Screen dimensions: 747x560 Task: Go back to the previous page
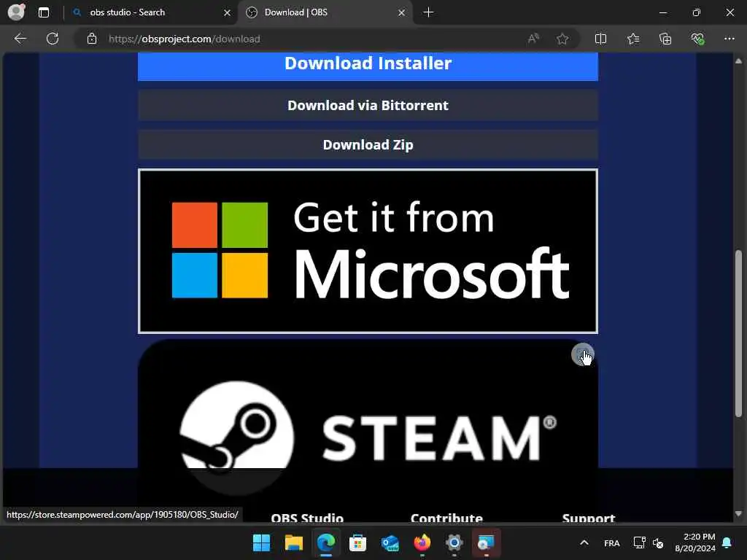pos(20,39)
